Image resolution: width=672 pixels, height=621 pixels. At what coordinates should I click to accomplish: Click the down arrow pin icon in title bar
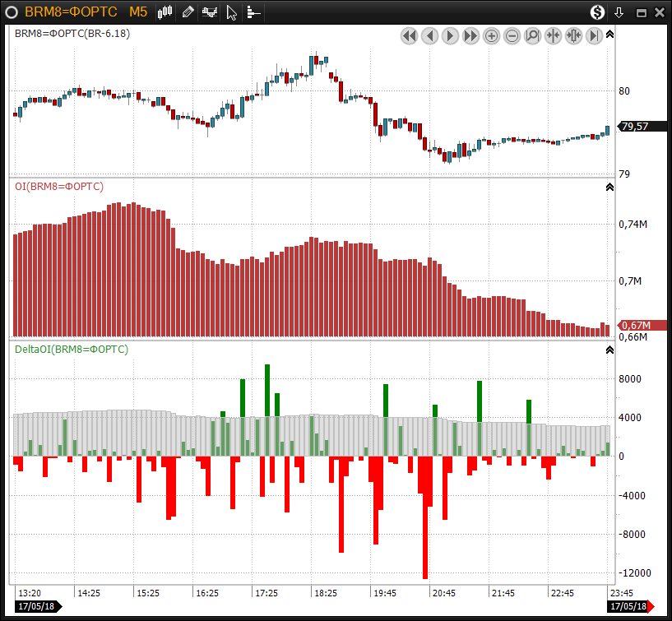[x=619, y=12]
